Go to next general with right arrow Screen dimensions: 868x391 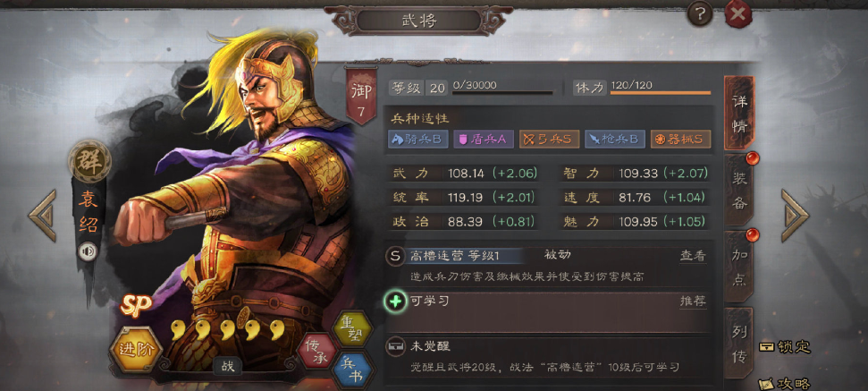click(795, 216)
